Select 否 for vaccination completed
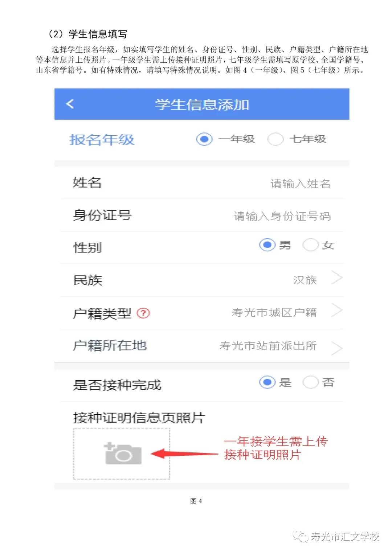Viewport: 392px width, 554px height. point(311,382)
